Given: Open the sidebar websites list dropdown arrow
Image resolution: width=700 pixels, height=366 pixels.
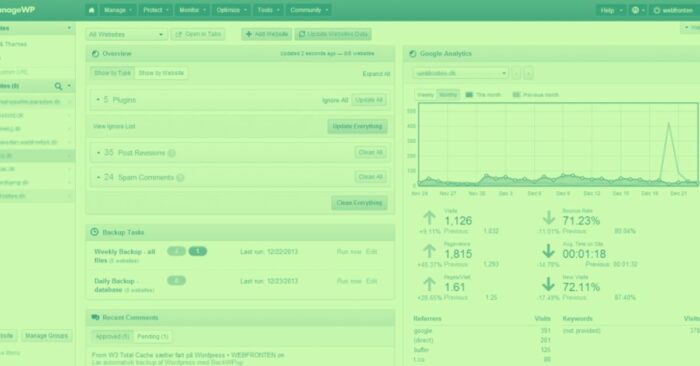Looking at the screenshot, I should pyautogui.click(x=69, y=86).
